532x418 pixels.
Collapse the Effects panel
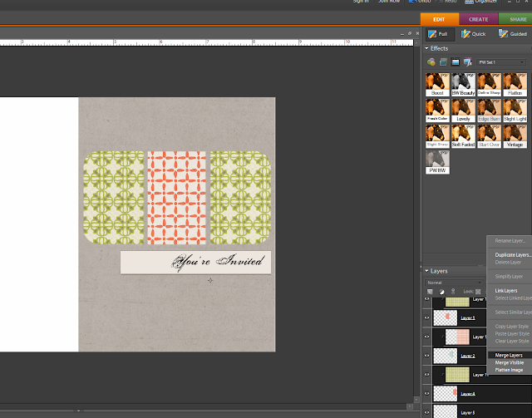click(426, 48)
